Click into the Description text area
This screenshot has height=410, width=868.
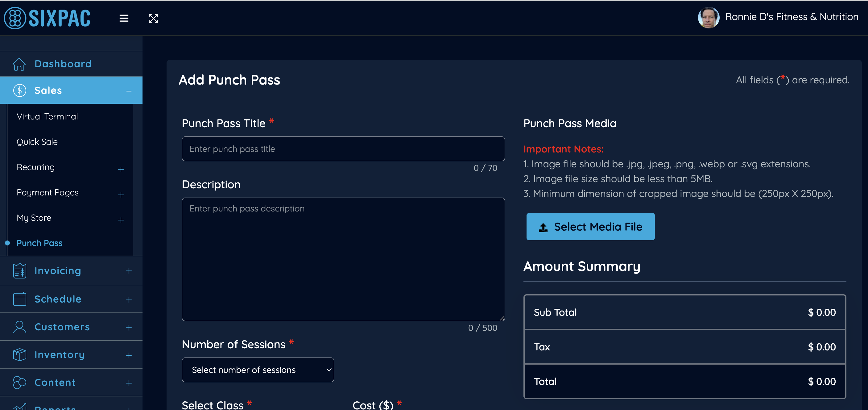pyautogui.click(x=343, y=259)
